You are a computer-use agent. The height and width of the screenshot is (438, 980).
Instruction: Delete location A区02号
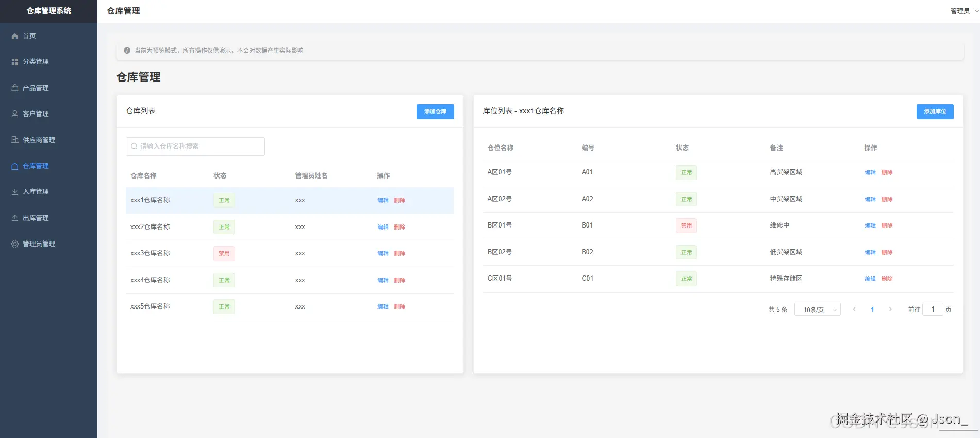[x=887, y=199]
